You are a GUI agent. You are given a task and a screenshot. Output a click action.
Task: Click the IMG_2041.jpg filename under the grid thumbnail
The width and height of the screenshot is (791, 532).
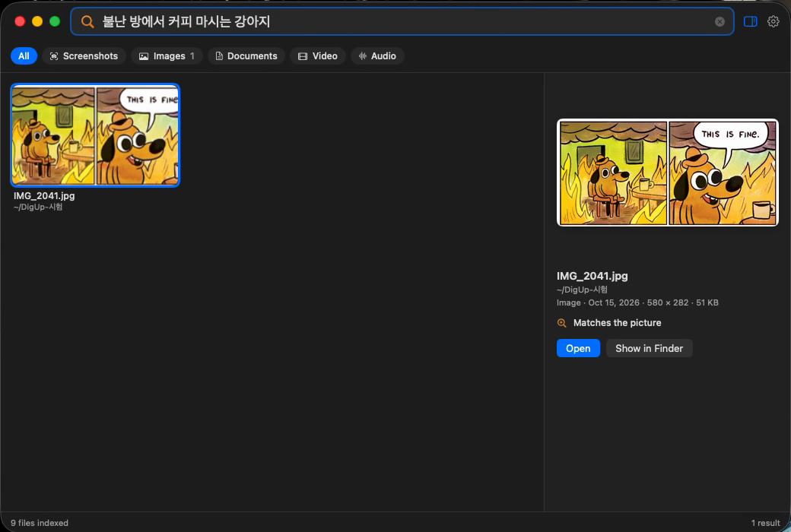[x=44, y=195]
